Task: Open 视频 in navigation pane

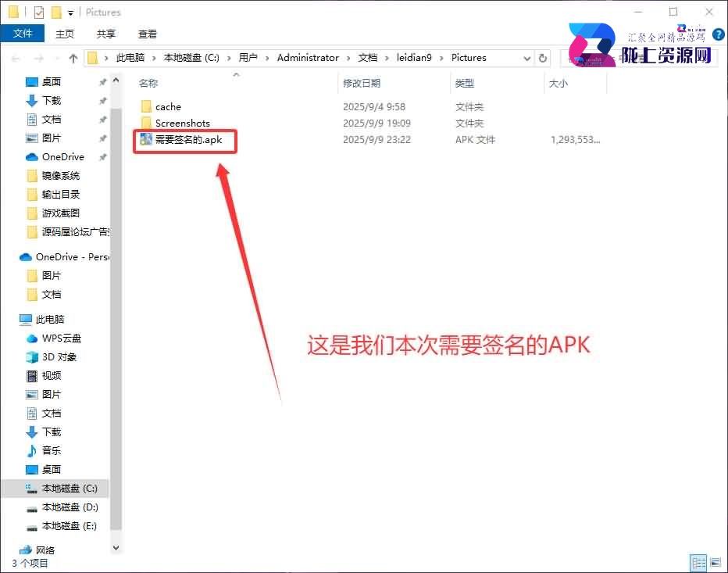Action: (51, 375)
